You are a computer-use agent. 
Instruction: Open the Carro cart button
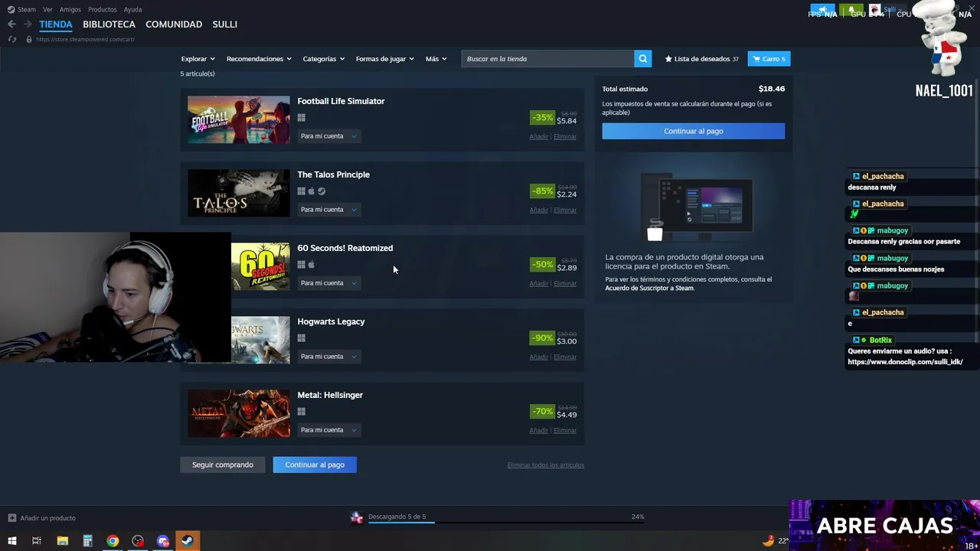769,59
